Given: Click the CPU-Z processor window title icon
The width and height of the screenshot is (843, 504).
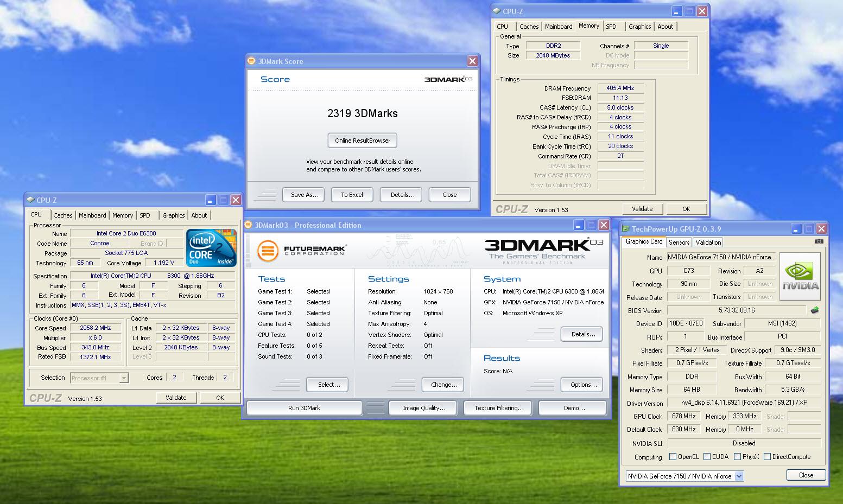Looking at the screenshot, I should click(30, 200).
